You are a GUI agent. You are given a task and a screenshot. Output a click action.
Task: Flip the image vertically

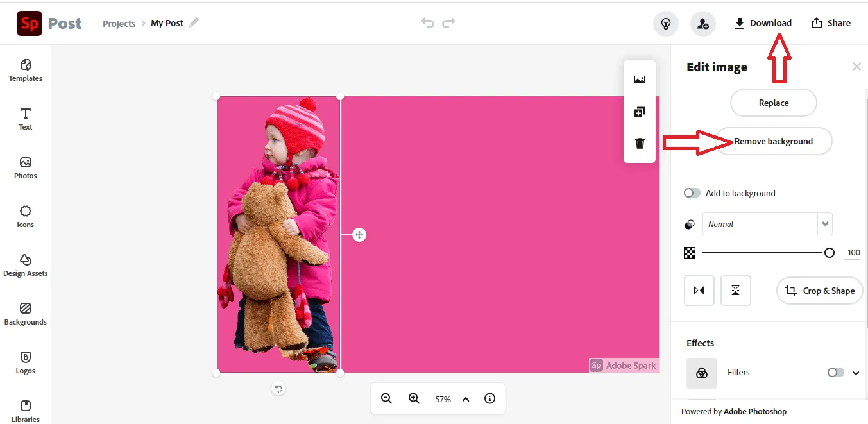736,291
